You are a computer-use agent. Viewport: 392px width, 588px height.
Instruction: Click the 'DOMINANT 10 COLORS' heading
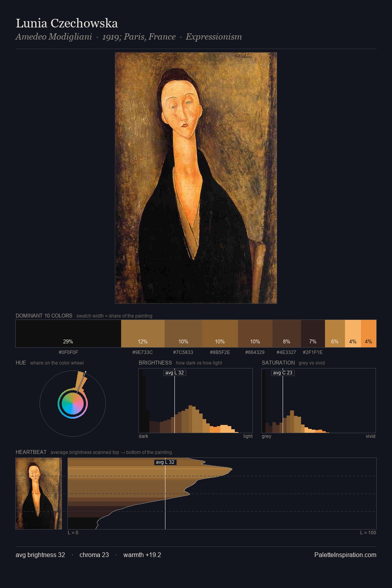click(44, 316)
